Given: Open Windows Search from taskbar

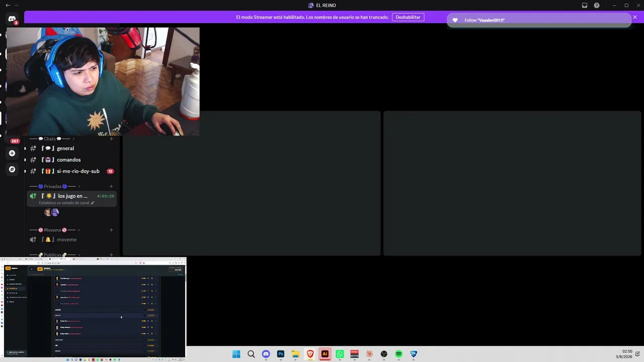Looking at the screenshot, I should pos(251,354).
